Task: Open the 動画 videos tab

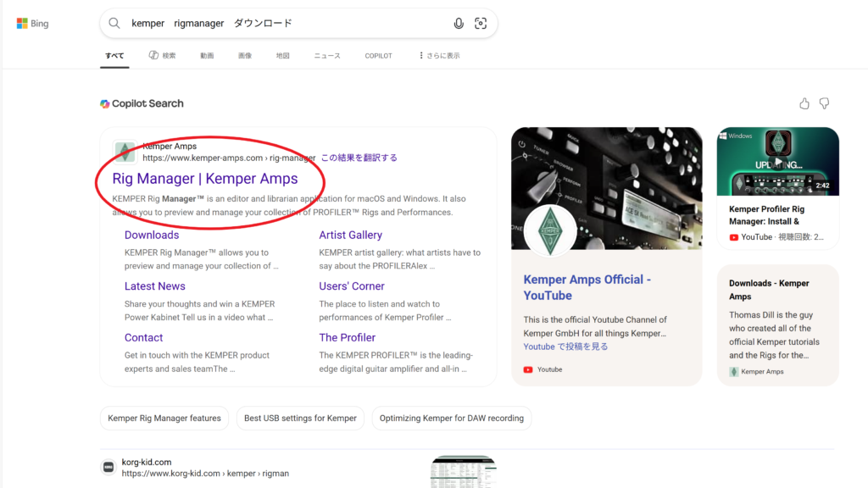Action: 207,56
